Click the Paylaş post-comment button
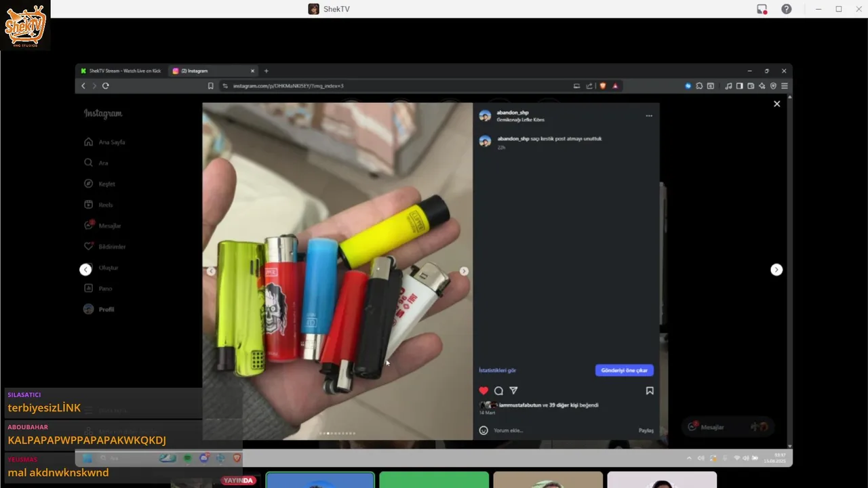The image size is (868, 488). pyautogui.click(x=646, y=430)
